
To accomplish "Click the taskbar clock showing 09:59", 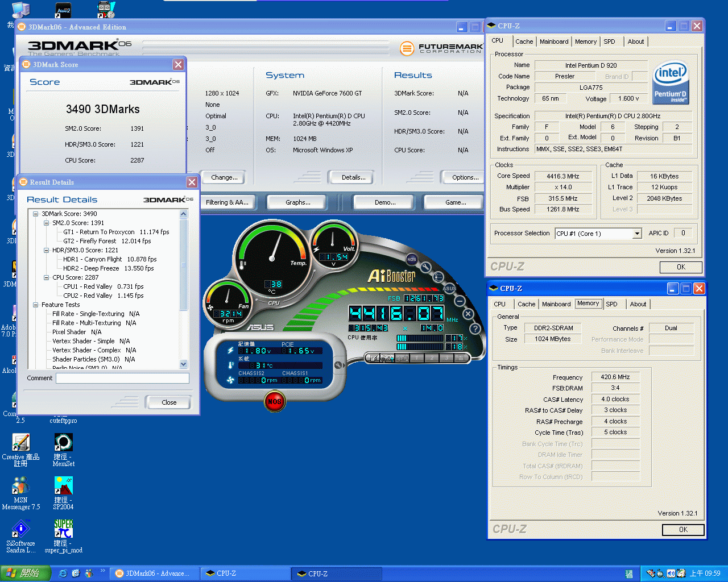I will (705, 573).
